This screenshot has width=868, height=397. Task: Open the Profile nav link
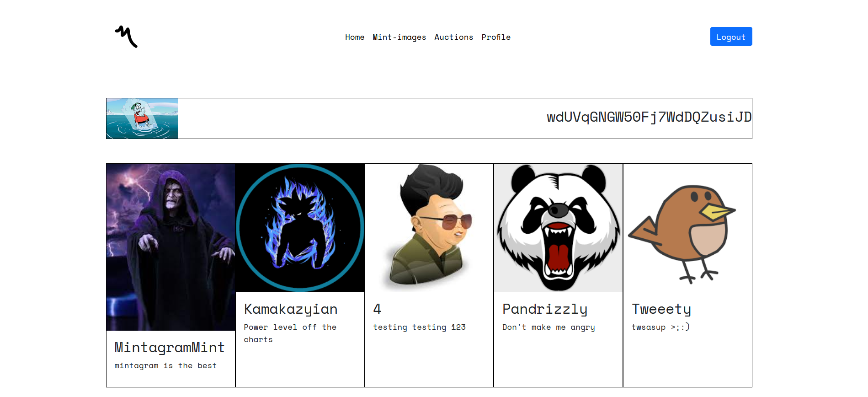496,37
